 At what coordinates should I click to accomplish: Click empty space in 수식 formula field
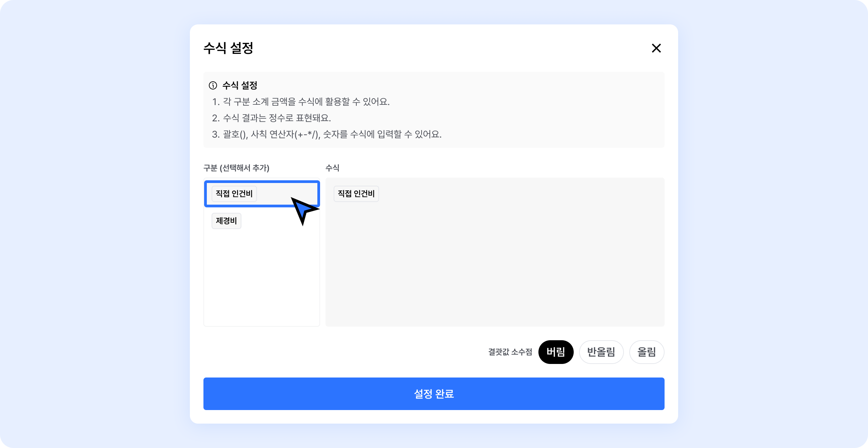pos(495,264)
